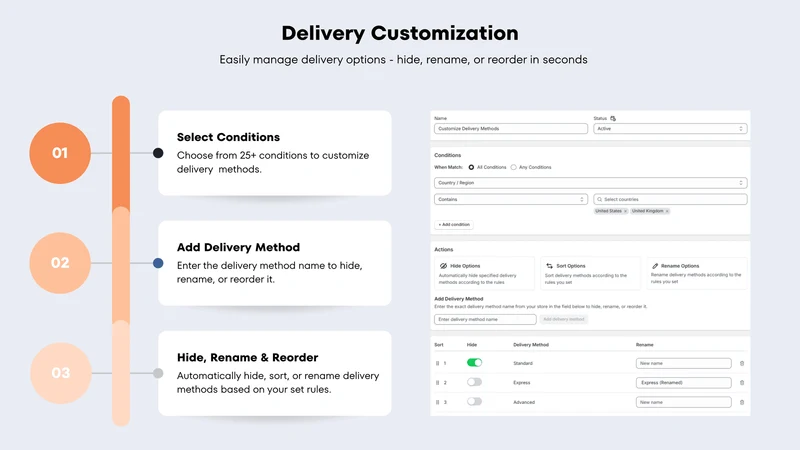
Task: Click the New name field for Standard
Action: tap(683, 363)
